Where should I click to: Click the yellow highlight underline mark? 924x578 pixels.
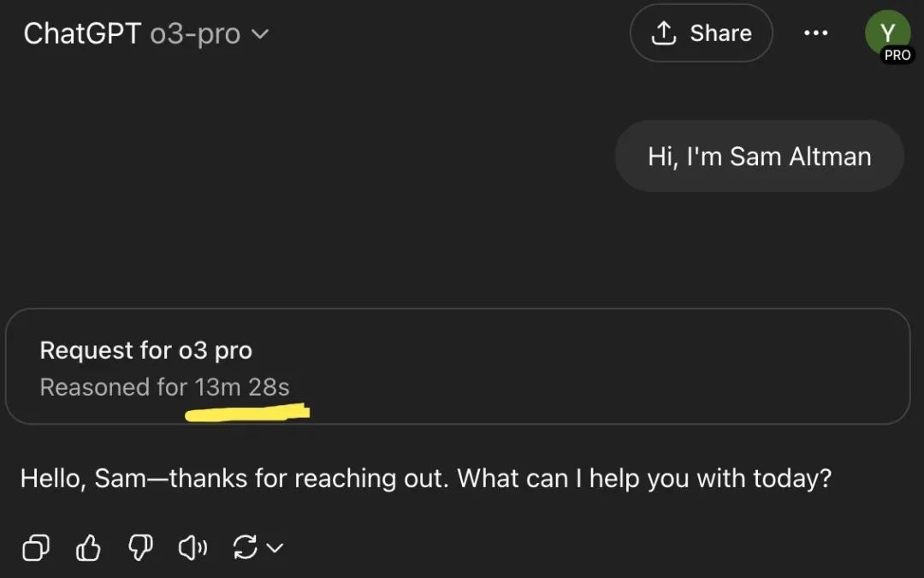(x=247, y=412)
